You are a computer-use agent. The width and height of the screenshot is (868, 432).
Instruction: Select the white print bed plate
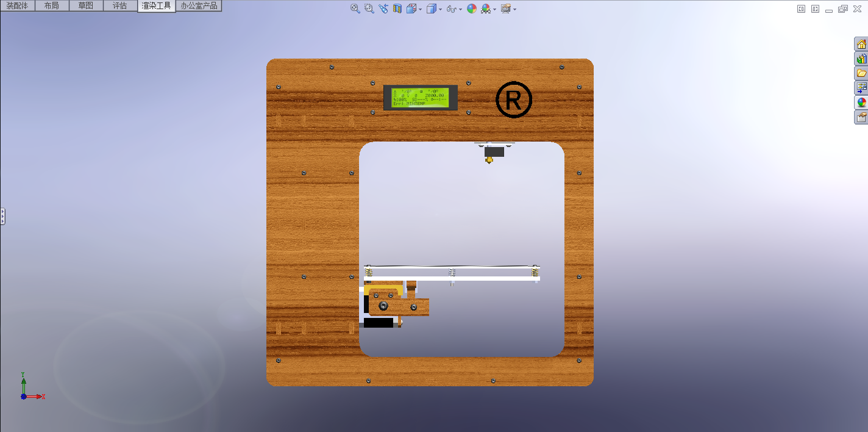452,279
